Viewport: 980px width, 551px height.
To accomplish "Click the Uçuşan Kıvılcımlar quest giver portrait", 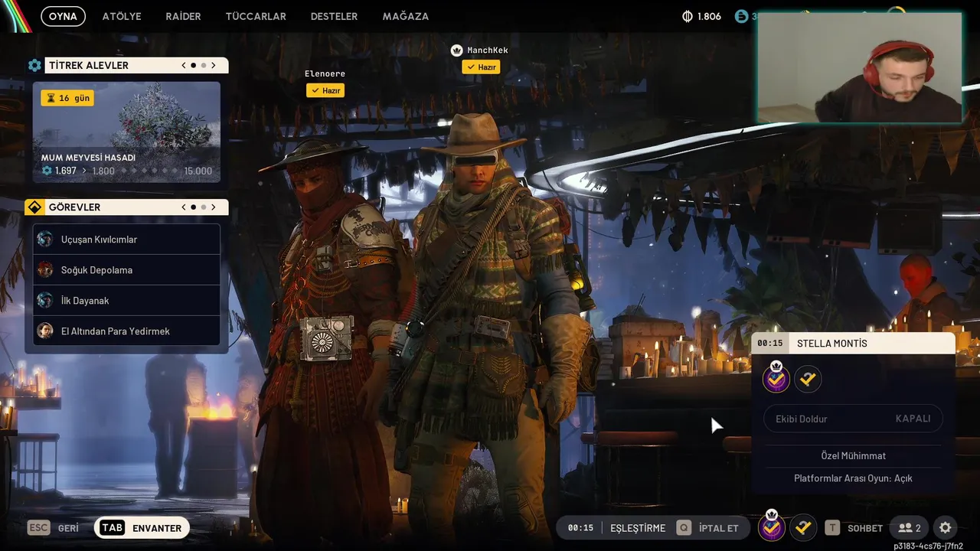I will (45, 240).
